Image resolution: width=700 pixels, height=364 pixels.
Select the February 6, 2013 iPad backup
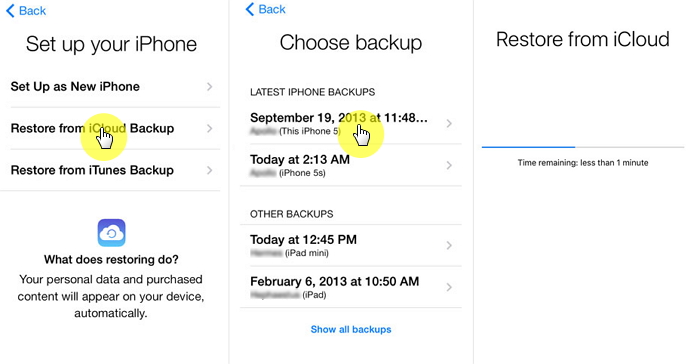pos(351,287)
